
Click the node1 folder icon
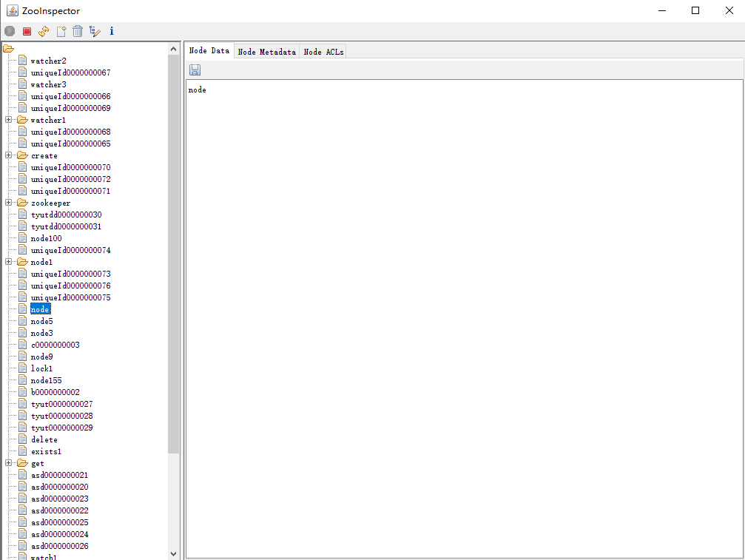pos(22,262)
